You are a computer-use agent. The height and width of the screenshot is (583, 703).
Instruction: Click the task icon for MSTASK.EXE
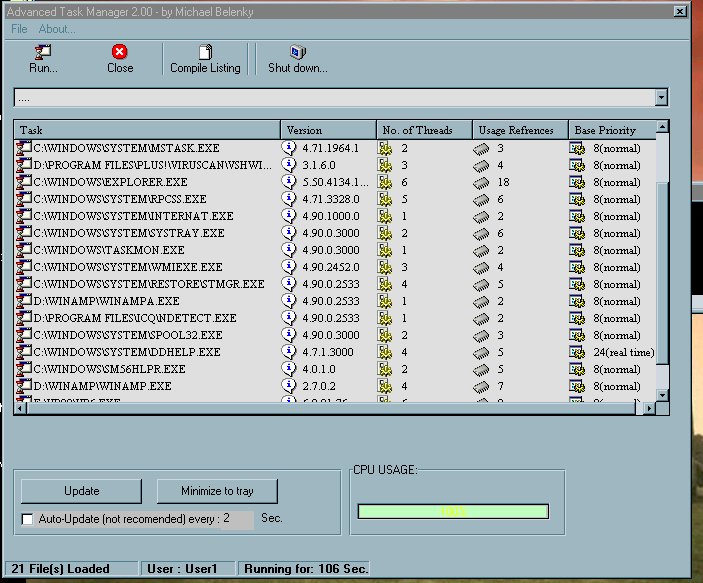pos(23,148)
